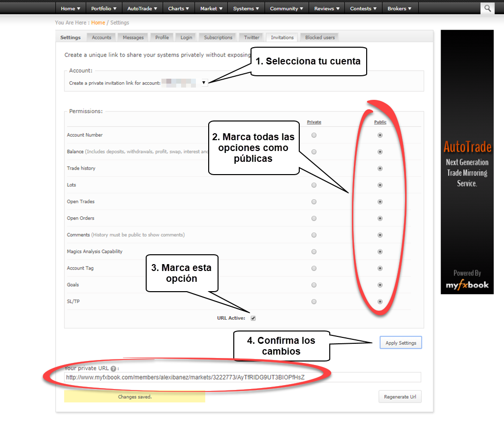The width and height of the screenshot is (504, 421).
Task: Set Account Tag to Private
Action: click(314, 269)
